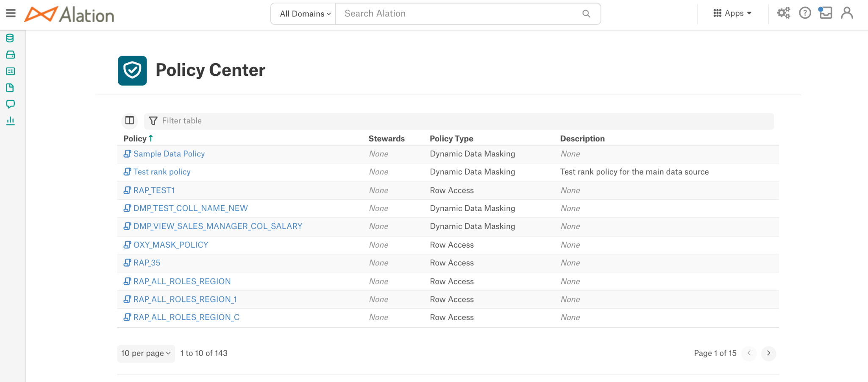Open the DMP_VIEW_SALES_MANAGER_COL_SALARY policy
This screenshot has height=382, width=868.
pos(218,226)
